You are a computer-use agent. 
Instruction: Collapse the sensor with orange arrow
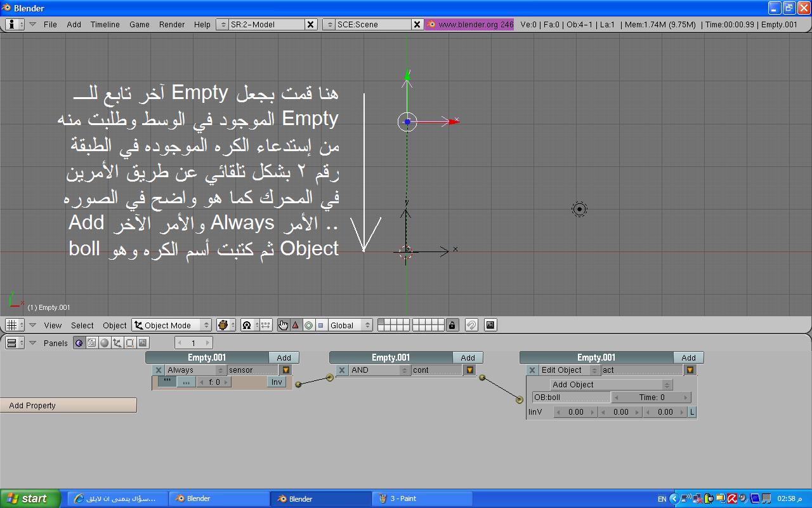(285, 370)
